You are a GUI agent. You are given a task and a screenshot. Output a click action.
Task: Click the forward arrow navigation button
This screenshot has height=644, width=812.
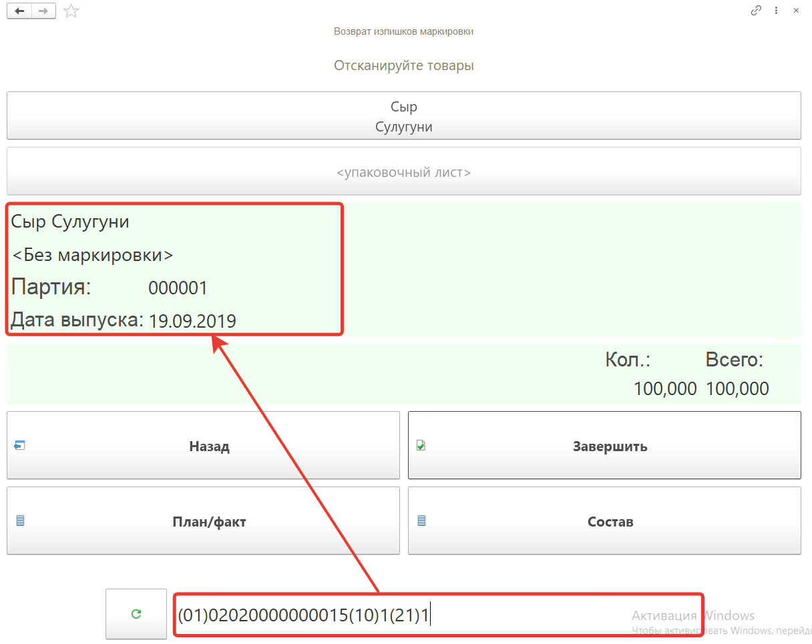43,11
